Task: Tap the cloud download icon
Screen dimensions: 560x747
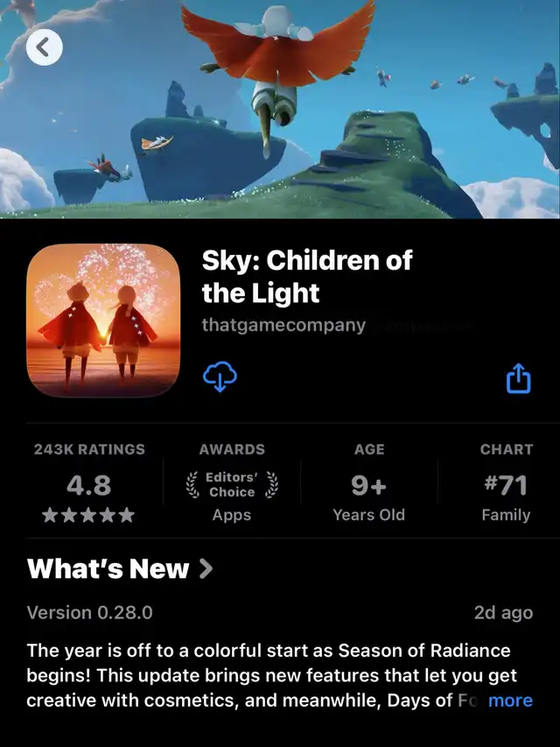Action: tap(220, 377)
